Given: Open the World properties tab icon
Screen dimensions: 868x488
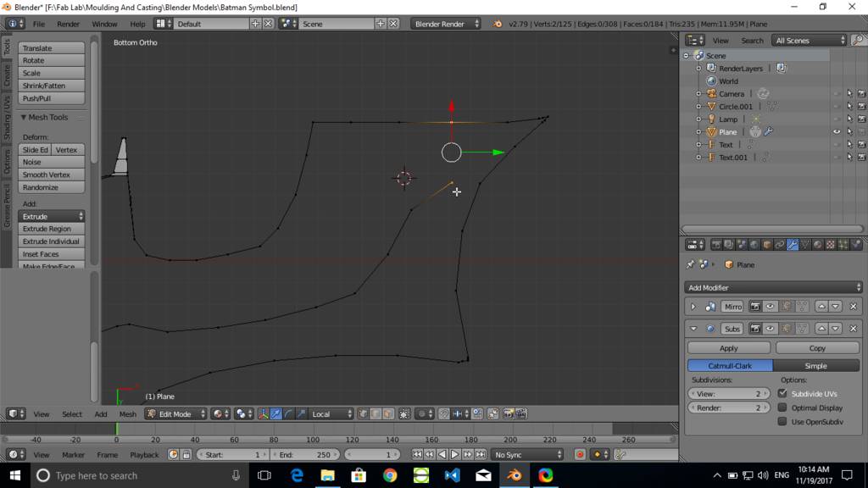Looking at the screenshot, I should click(754, 245).
